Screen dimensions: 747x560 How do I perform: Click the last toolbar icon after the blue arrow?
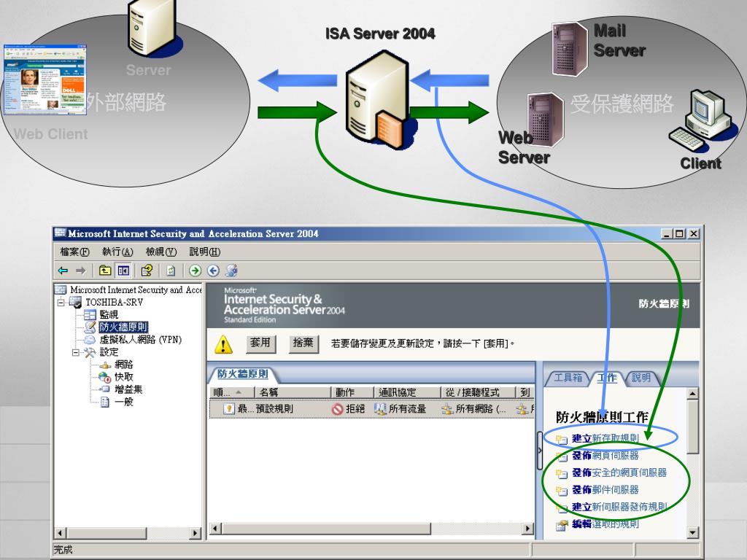(231, 271)
